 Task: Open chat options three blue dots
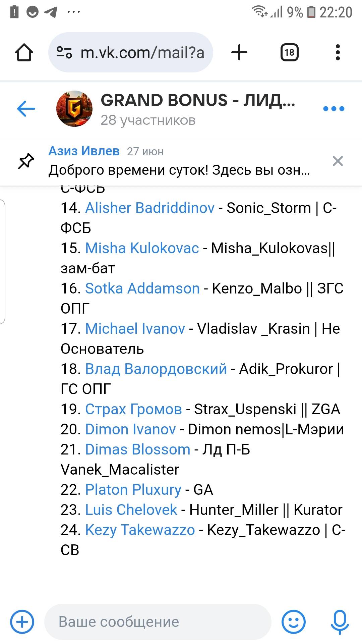(x=334, y=109)
